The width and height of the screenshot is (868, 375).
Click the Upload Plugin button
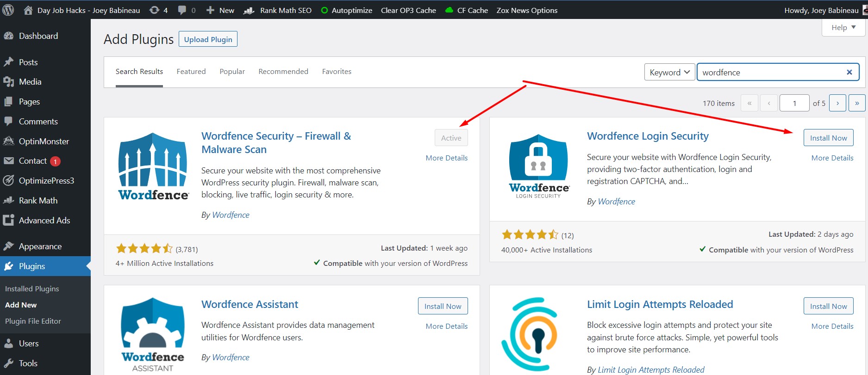pyautogui.click(x=208, y=39)
